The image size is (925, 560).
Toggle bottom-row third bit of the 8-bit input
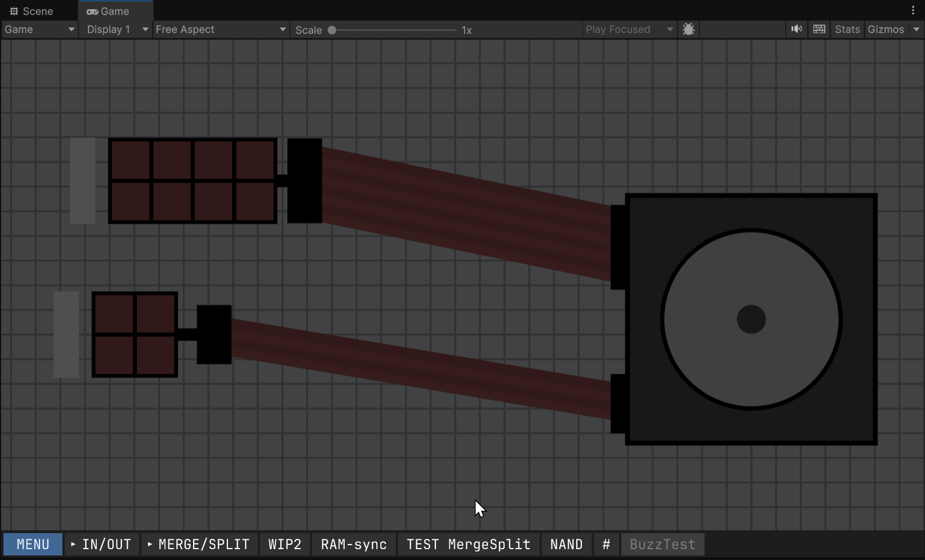coord(214,201)
